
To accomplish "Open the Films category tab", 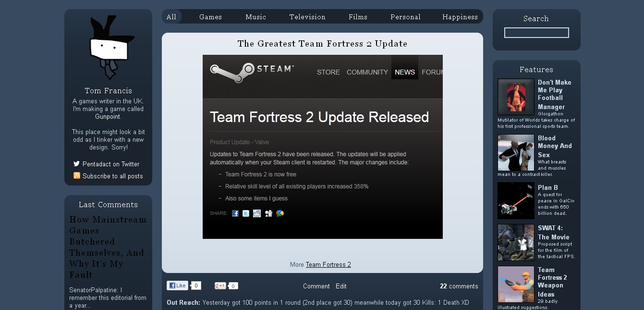I will tap(358, 17).
